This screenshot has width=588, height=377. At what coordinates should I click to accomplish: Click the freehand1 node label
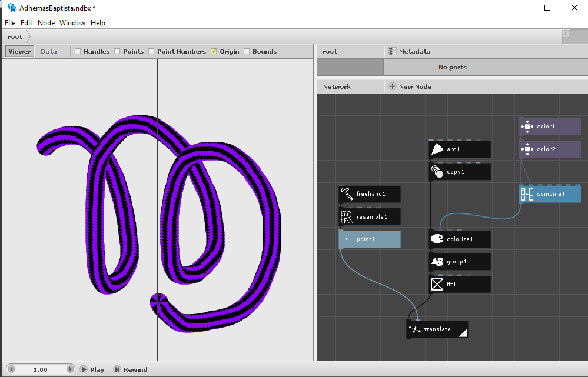(x=371, y=194)
